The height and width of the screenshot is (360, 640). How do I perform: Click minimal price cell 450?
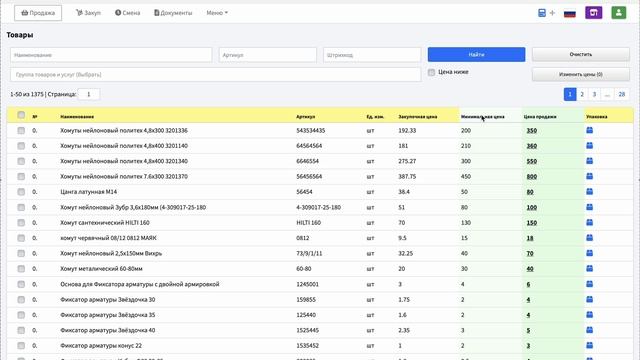(466, 177)
